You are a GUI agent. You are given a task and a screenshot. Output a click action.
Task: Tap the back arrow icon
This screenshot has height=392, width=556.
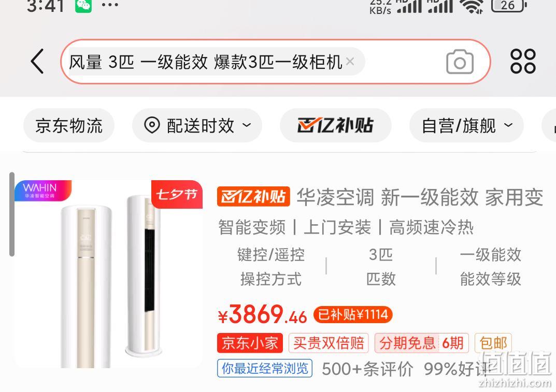(37, 61)
